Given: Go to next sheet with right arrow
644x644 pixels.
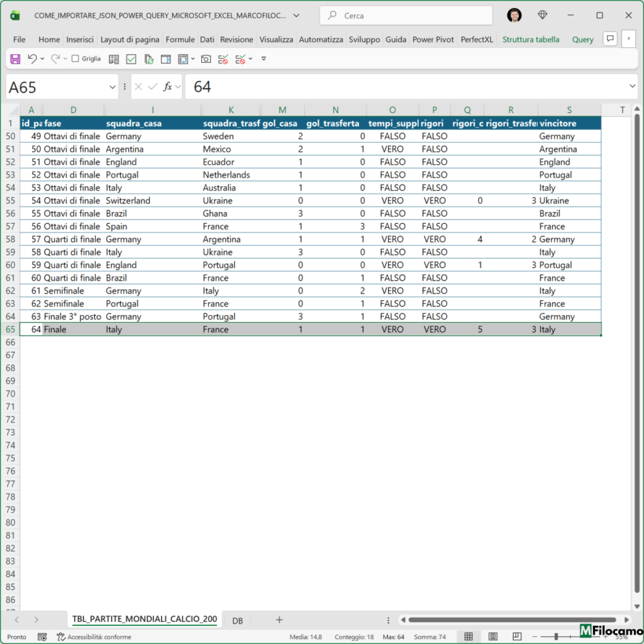Looking at the screenshot, I should click(36, 619).
